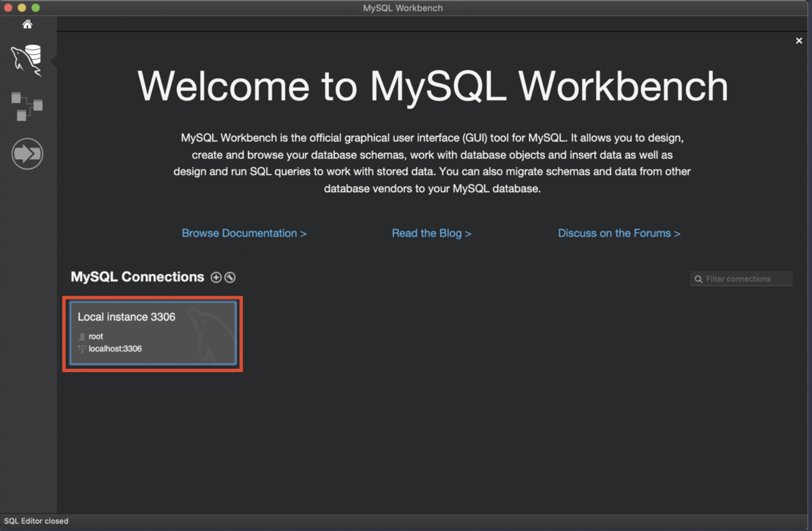Click the search magnifier icon in filter

click(x=699, y=279)
